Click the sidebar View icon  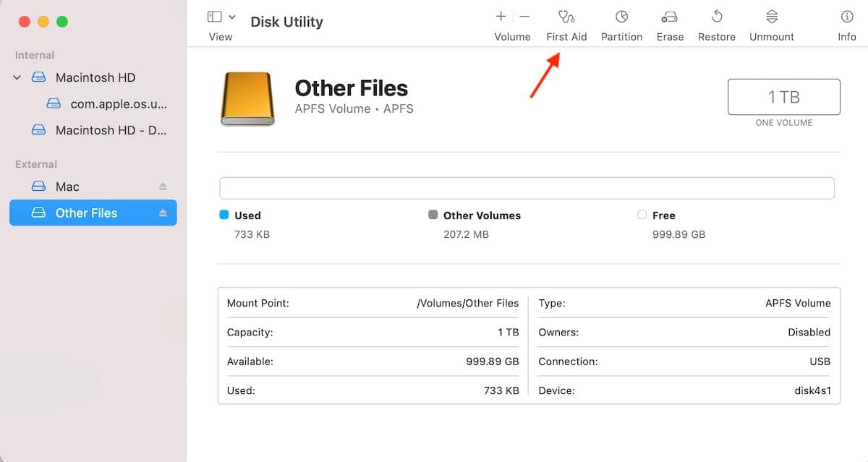tap(215, 17)
